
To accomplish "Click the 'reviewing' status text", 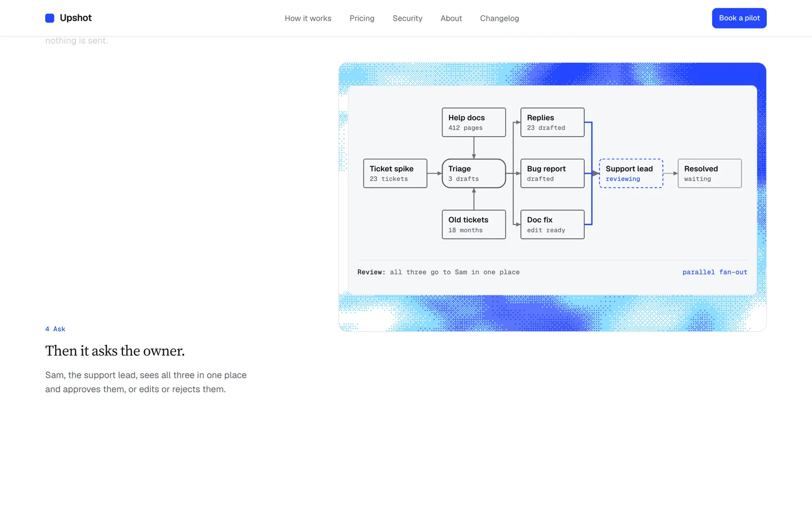I will pyautogui.click(x=623, y=179).
